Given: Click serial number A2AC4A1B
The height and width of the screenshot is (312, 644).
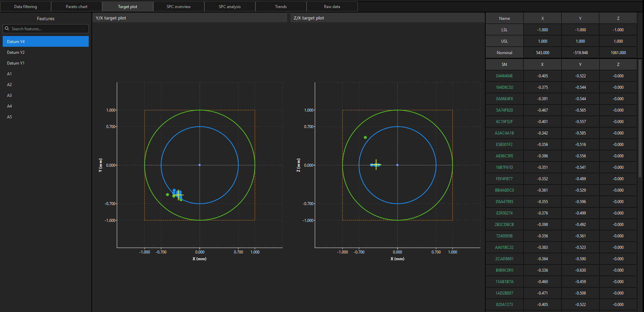Looking at the screenshot, I should coord(505,133).
